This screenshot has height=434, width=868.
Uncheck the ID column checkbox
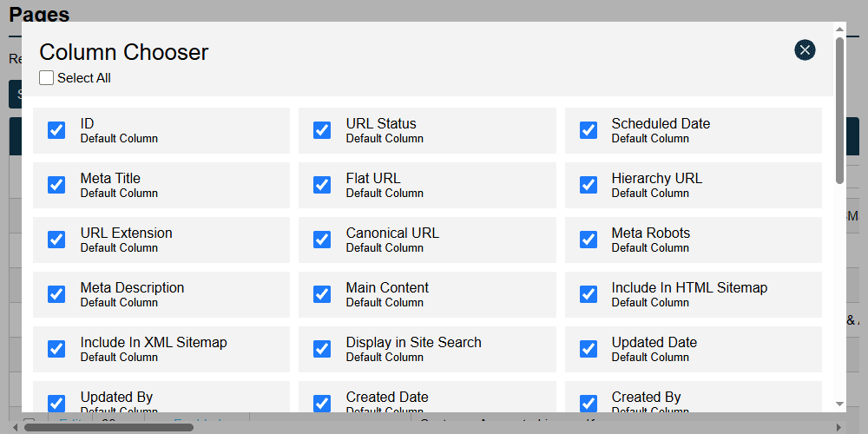click(x=56, y=130)
